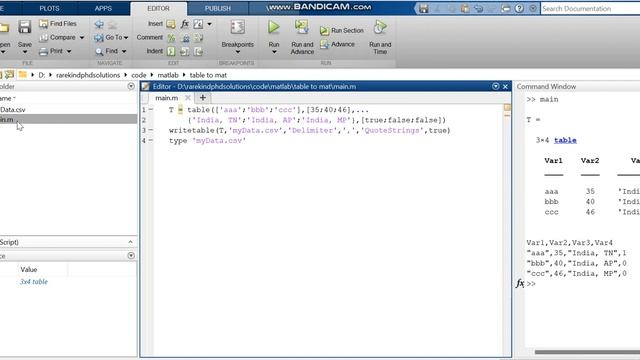Add a new editor tab with plus
Screen dimensions: 640x360
click(x=202, y=98)
